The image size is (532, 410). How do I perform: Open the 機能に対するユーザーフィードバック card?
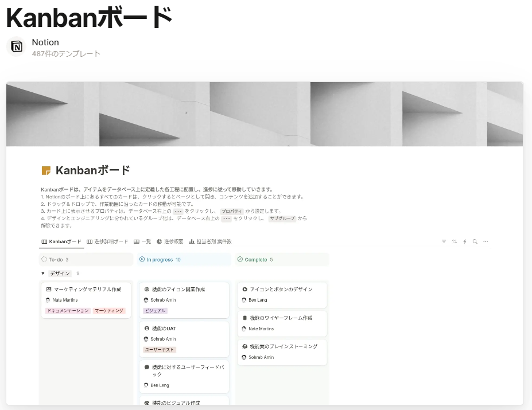click(184, 376)
